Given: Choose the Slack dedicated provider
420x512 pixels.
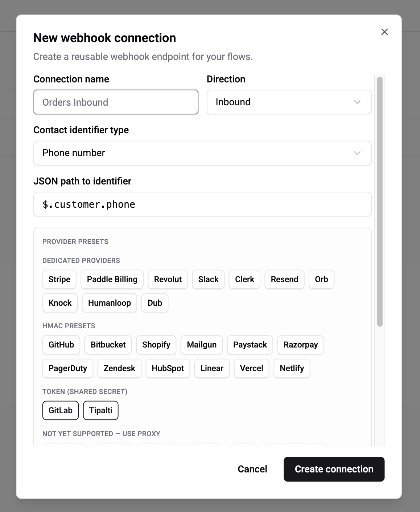Looking at the screenshot, I should [x=208, y=279].
